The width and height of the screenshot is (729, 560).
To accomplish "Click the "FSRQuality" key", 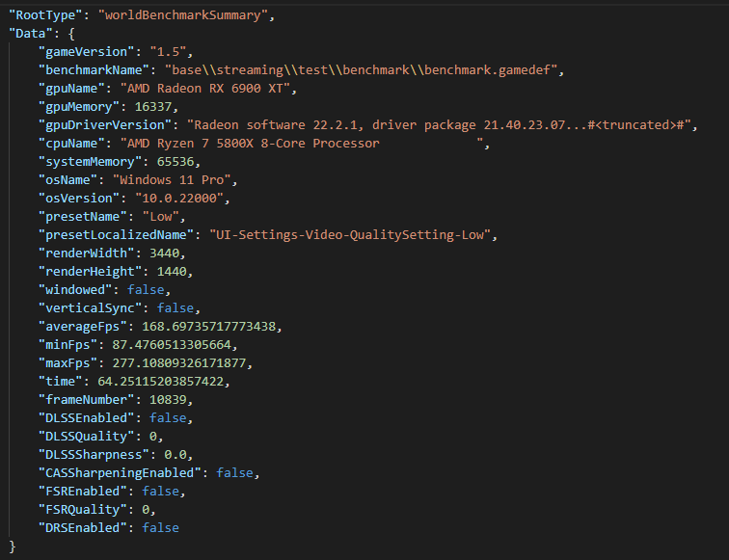I will tap(83, 509).
